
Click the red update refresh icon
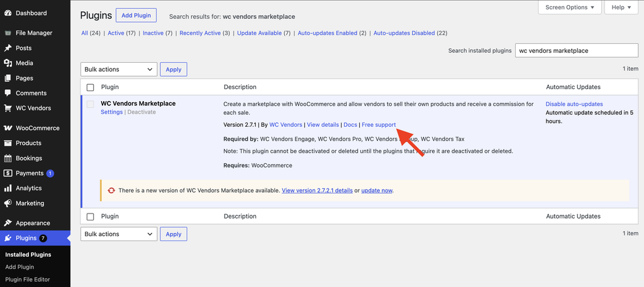pyautogui.click(x=111, y=190)
